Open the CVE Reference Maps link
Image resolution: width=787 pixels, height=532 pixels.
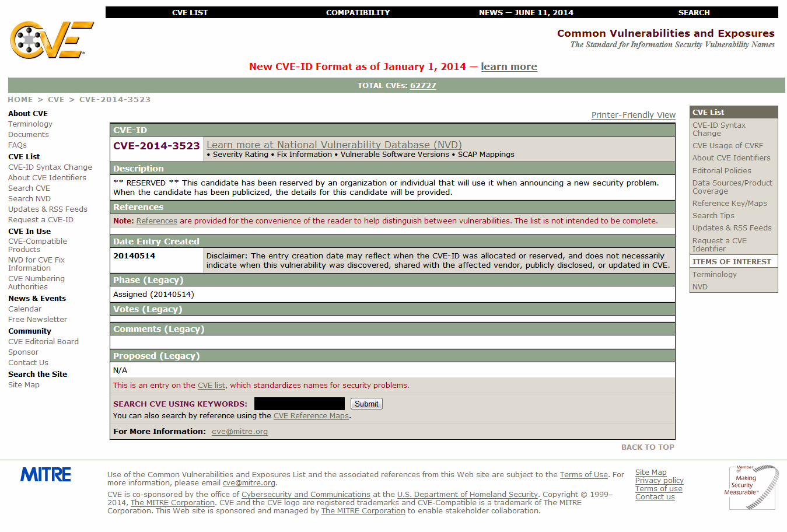click(x=311, y=416)
